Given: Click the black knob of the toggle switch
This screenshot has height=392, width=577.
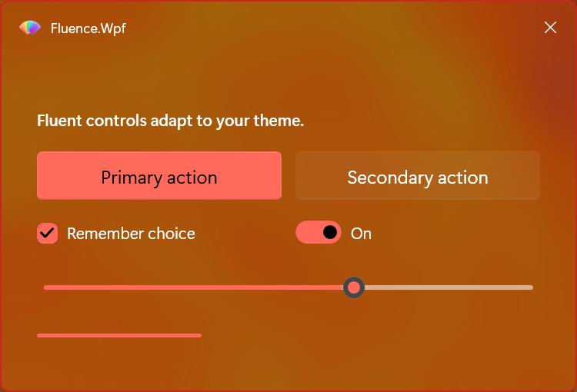Looking at the screenshot, I should coord(330,232).
